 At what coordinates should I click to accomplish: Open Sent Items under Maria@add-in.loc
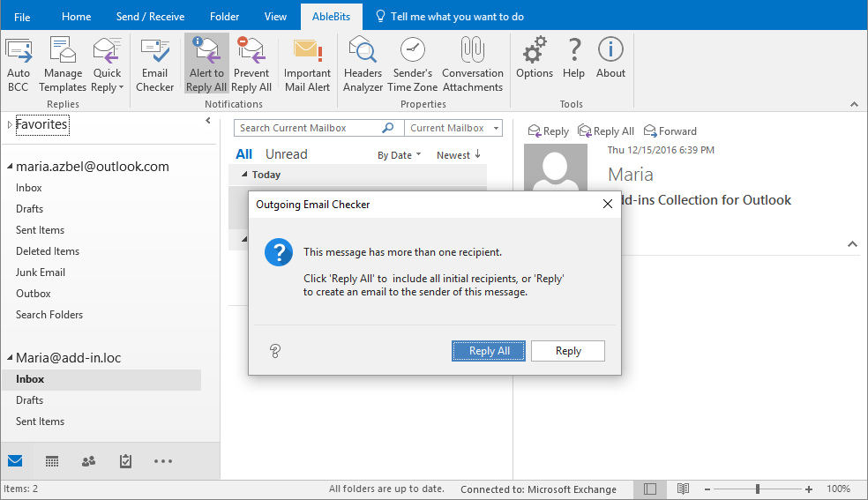40,421
